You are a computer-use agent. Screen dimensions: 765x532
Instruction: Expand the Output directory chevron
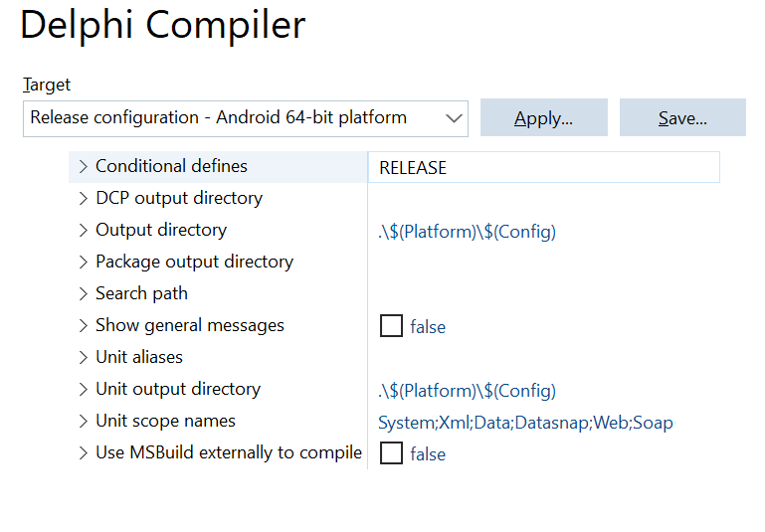point(83,230)
